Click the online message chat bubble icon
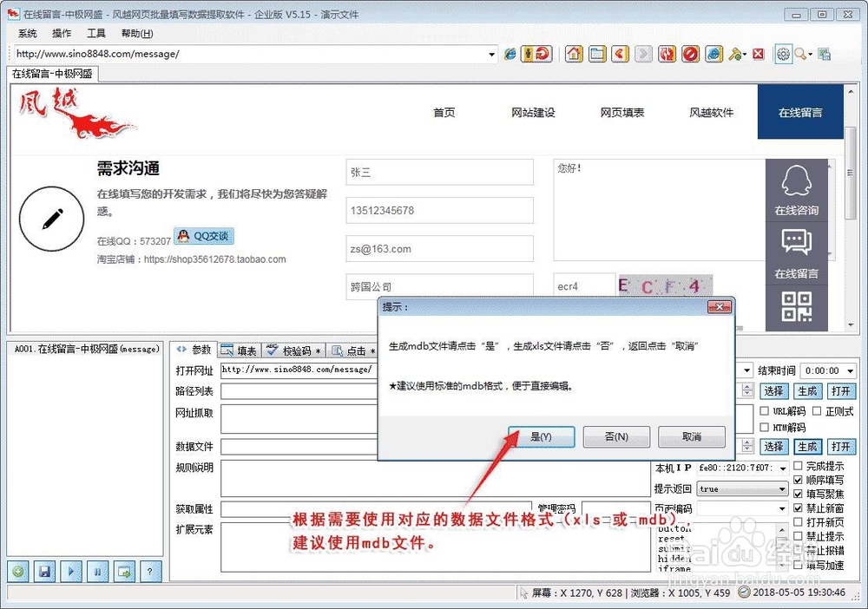Image resolution: width=868 pixels, height=609 pixels. (x=797, y=254)
